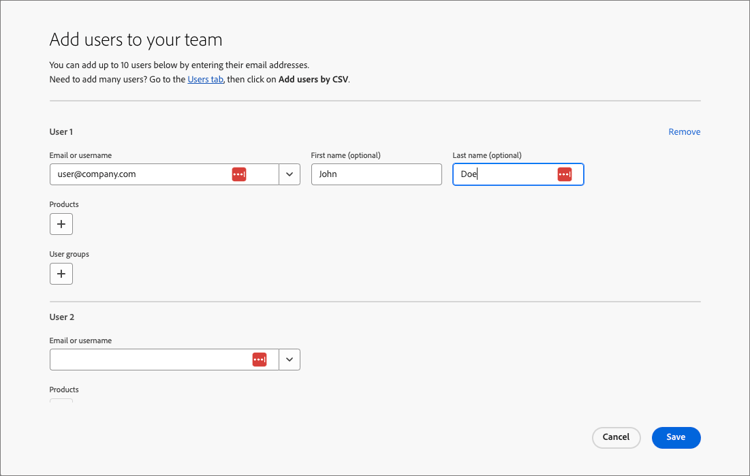Expand the User 1 email dropdown chevron
Image resolution: width=750 pixels, height=476 pixels.
coord(289,174)
